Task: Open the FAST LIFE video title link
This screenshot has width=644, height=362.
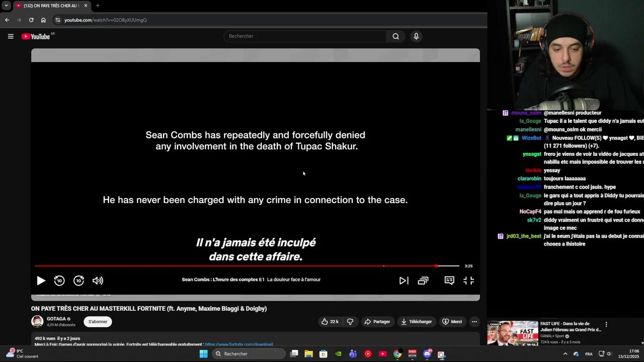Action: 571,327
